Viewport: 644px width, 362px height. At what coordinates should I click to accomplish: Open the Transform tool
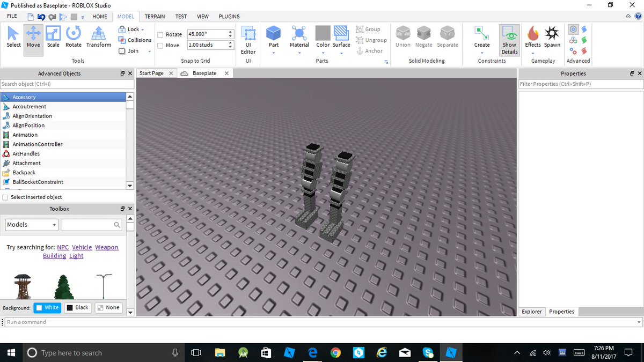pos(99,37)
